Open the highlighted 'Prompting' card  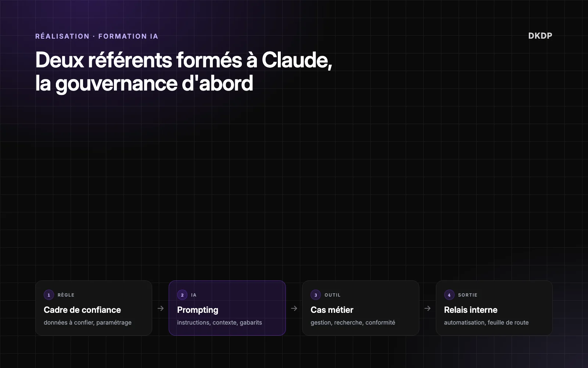pyautogui.click(x=227, y=308)
